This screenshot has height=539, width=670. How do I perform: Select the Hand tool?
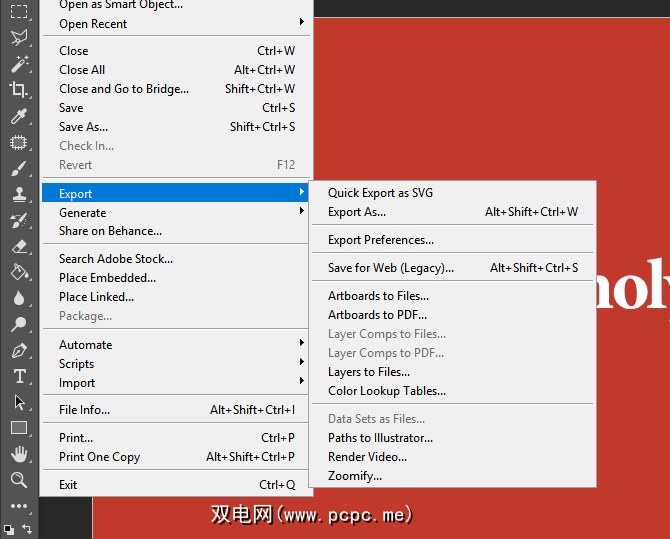coord(19,454)
